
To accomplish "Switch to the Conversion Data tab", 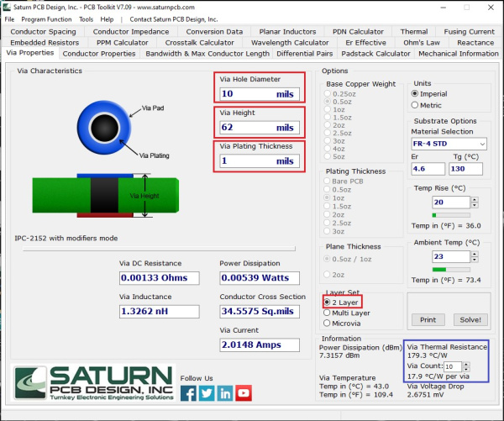I will pyautogui.click(x=214, y=32).
